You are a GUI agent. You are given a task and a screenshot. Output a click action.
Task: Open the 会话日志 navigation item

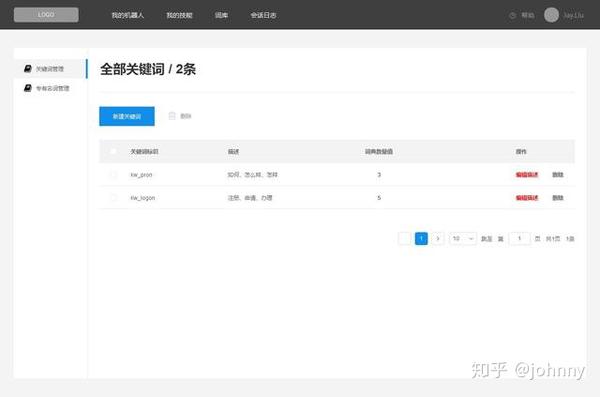tap(263, 15)
